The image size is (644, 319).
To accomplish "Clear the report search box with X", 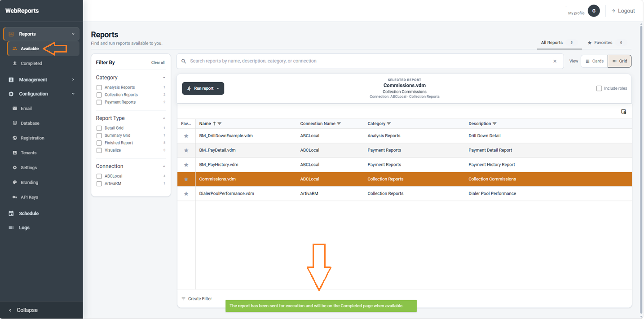I will 555,61.
